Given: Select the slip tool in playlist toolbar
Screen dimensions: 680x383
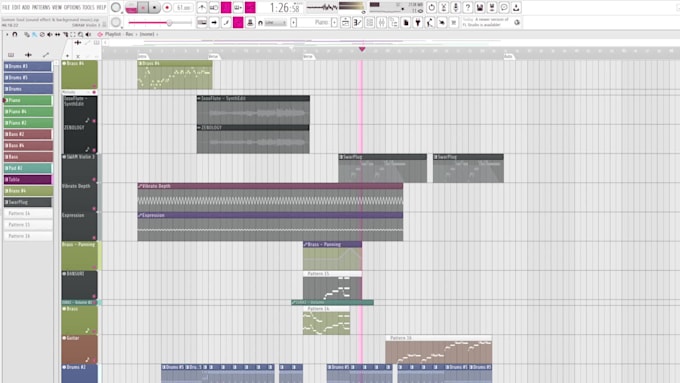Looking at the screenshot, I should (x=57, y=34).
